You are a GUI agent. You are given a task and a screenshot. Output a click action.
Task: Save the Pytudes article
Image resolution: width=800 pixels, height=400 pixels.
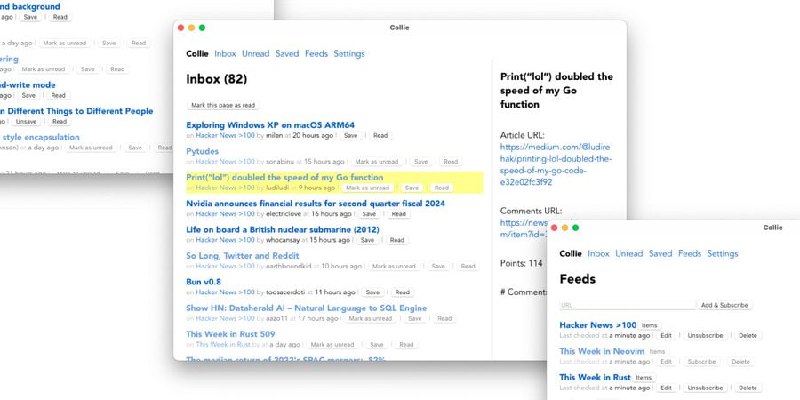coord(421,161)
